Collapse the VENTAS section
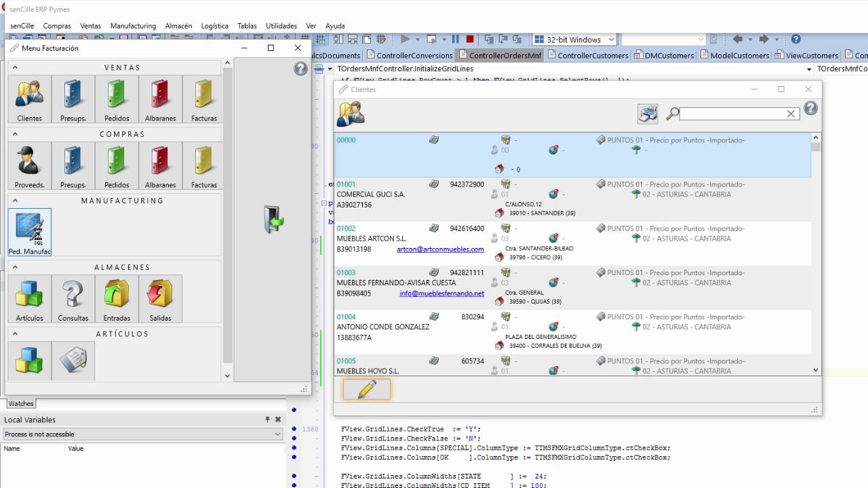This screenshot has height=488, width=868. point(15,68)
